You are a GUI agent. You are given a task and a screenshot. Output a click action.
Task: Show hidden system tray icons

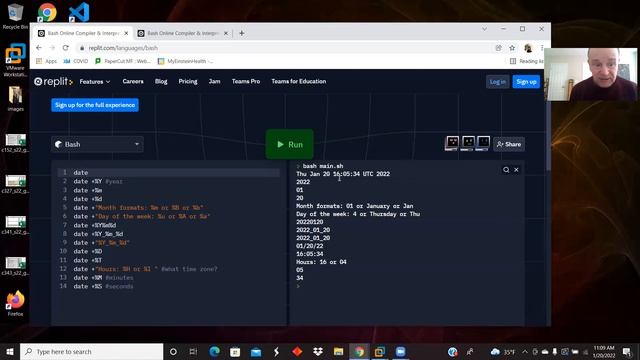point(525,351)
